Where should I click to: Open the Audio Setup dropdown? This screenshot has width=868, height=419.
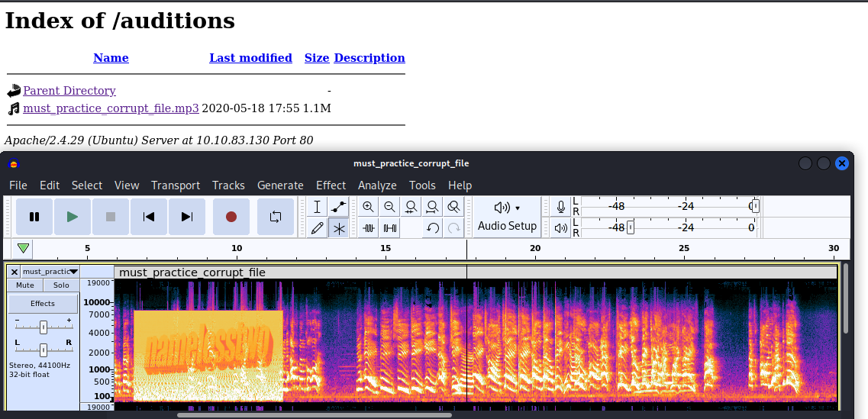coord(507,217)
